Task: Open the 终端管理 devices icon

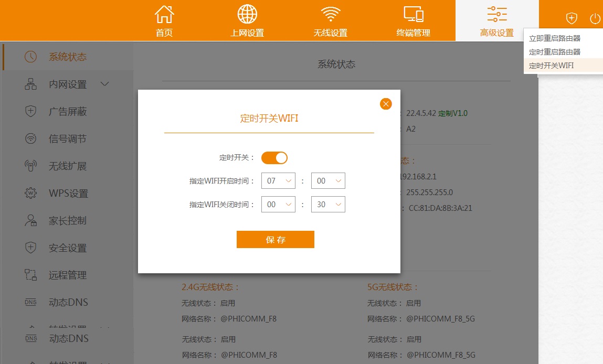Action: coord(414,14)
